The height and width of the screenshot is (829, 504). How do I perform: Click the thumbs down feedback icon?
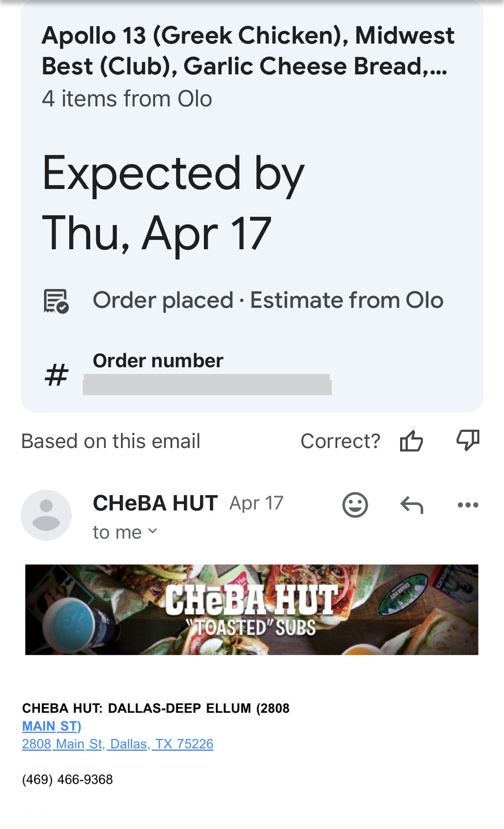(x=468, y=440)
